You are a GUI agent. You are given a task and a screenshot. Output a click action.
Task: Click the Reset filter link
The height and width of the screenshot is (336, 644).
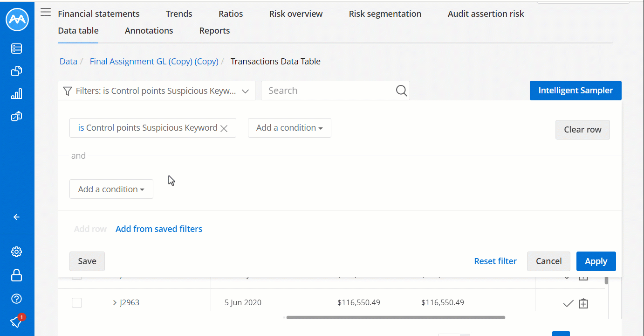495,261
